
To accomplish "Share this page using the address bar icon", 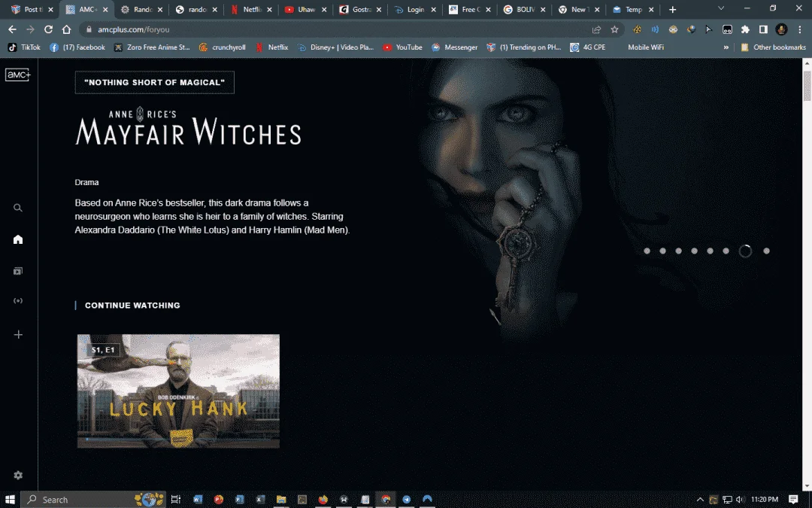I will 596,29.
